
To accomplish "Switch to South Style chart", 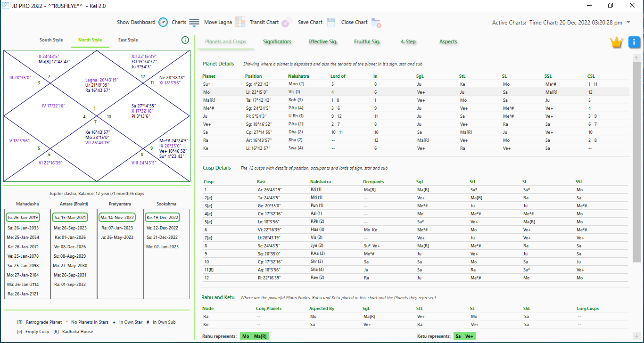I will click(51, 40).
